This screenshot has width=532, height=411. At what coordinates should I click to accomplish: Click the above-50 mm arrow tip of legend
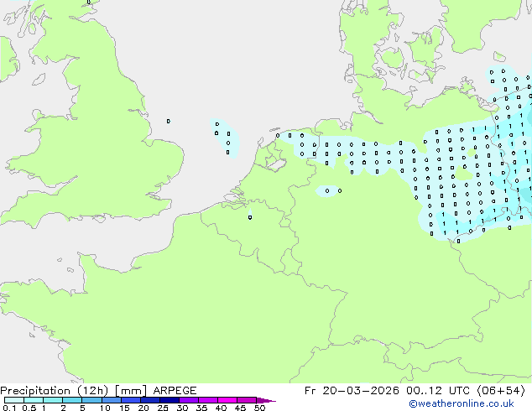[266, 400]
